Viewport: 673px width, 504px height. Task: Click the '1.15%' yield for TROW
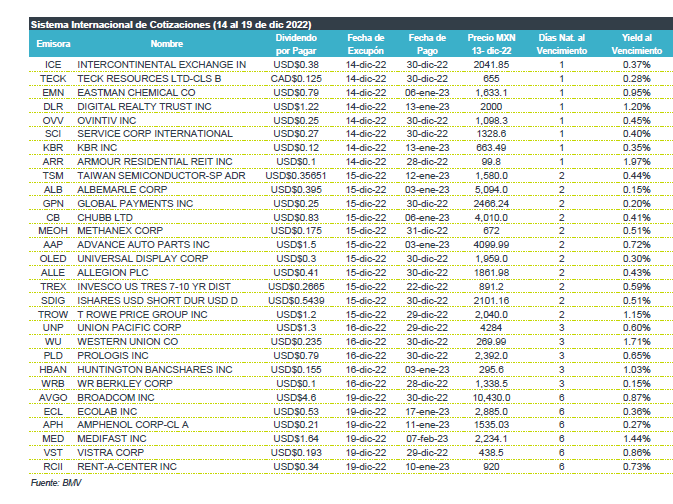(637, 315)
